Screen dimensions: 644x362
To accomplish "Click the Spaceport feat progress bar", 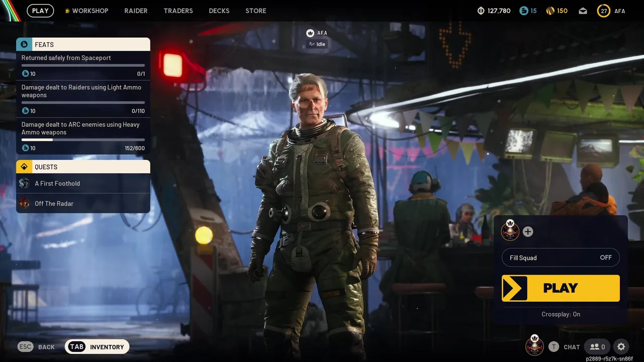I will [83, 65].
